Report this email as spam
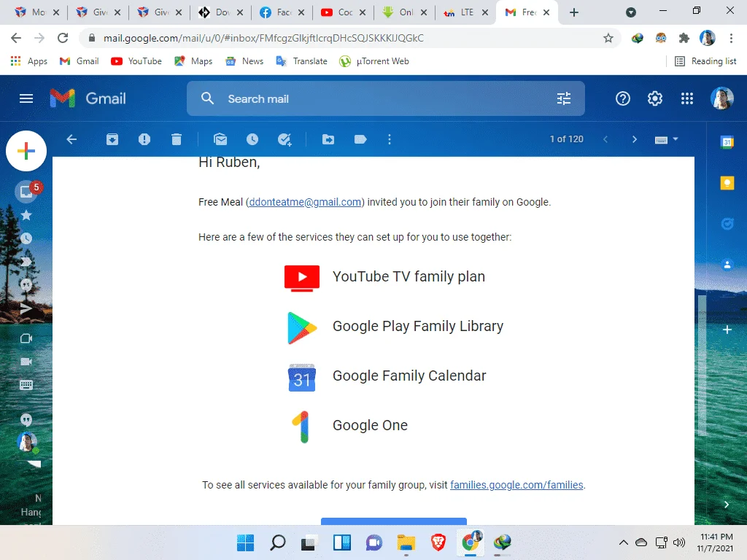 144,139
